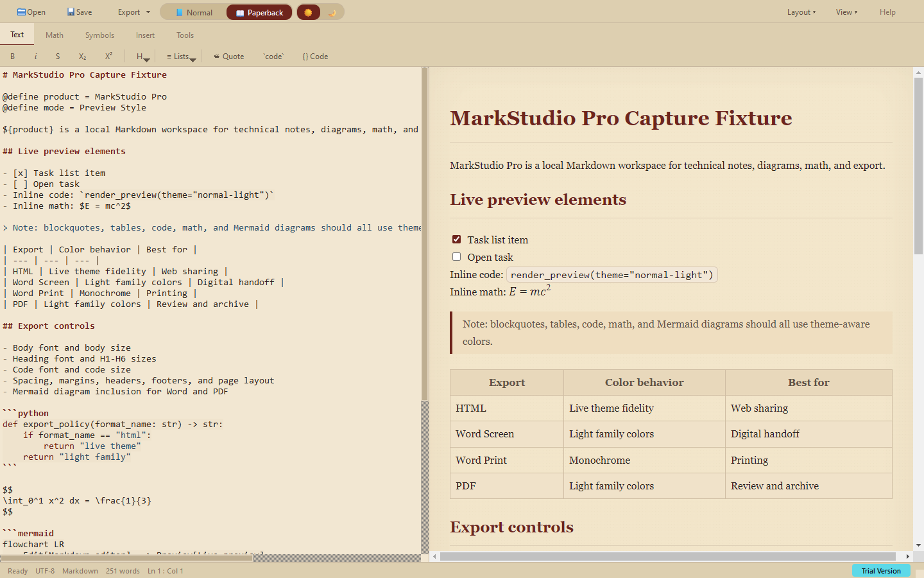Screen dimensions: 924x578
Task: Click the '@define mode = Preview Style' line
Action: click(x=74, y=108)
